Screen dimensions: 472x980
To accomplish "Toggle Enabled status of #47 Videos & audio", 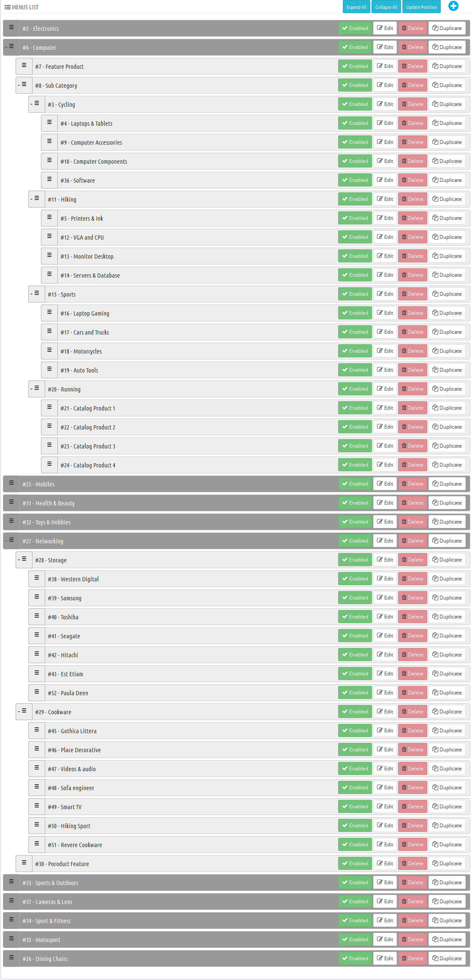I will (355, 769).
